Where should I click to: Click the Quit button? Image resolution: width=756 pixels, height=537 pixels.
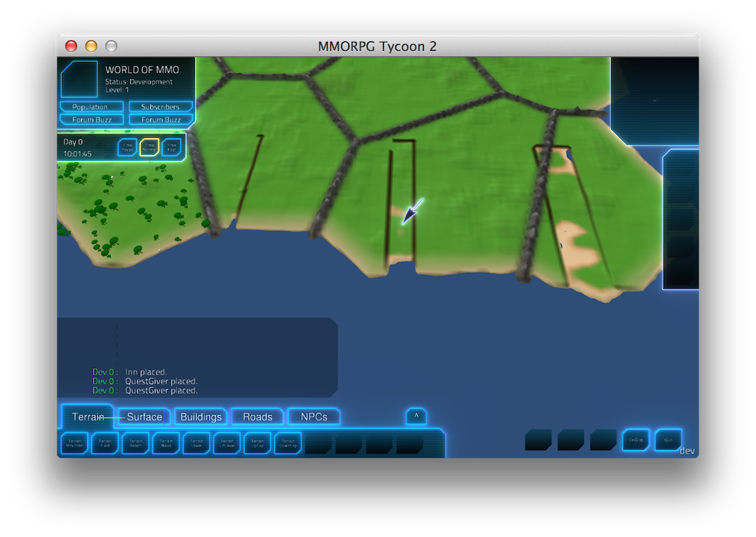pos(668,440)
